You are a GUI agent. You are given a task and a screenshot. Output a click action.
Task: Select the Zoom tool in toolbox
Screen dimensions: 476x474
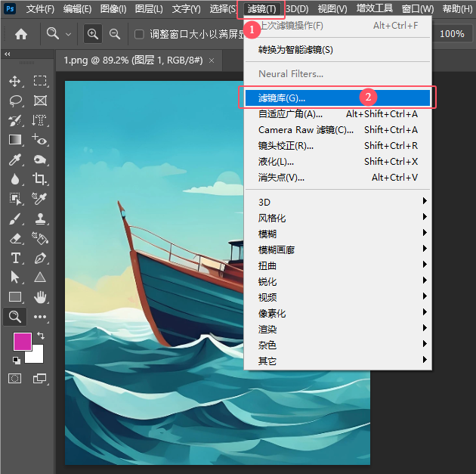(14, 317)
